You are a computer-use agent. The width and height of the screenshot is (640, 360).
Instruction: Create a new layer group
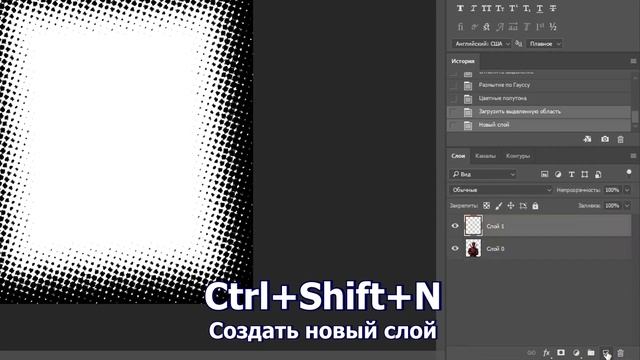coord(591,353)
